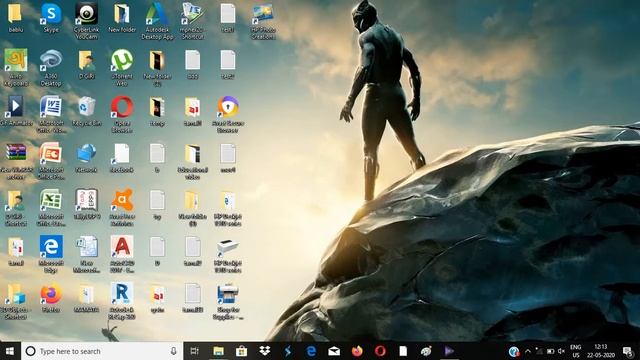Click the Get Help tray icon

pos(514,351)
